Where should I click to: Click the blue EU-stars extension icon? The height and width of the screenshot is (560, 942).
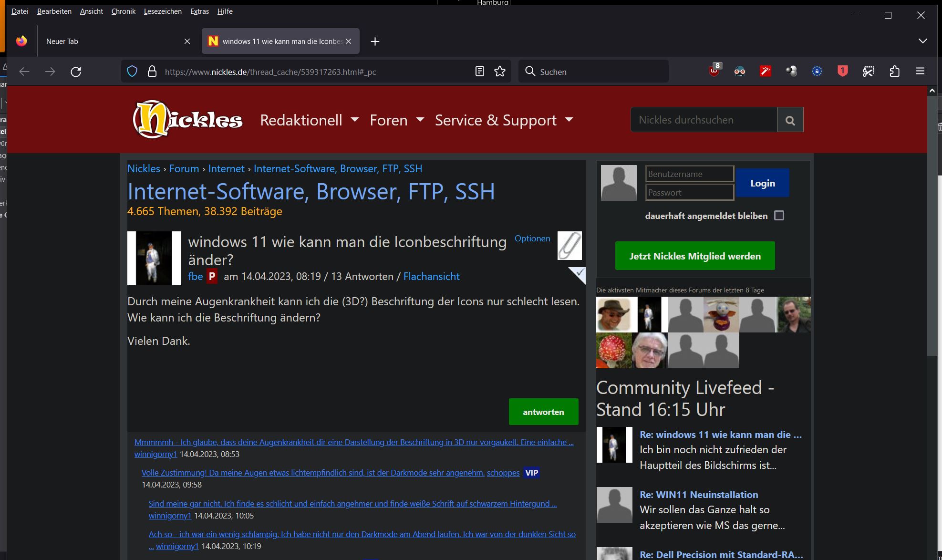point(817,72)
